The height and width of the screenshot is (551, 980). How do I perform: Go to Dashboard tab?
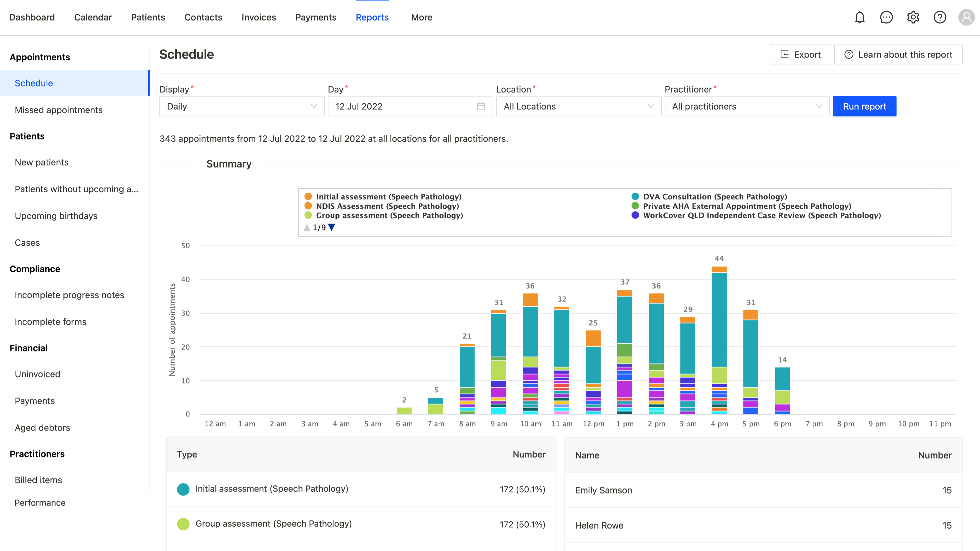(32, 17)
